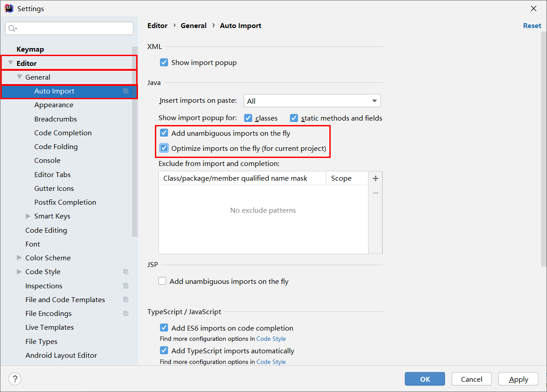
Task: Toggle the classes import popup checkbox
Action: [248, 118]
